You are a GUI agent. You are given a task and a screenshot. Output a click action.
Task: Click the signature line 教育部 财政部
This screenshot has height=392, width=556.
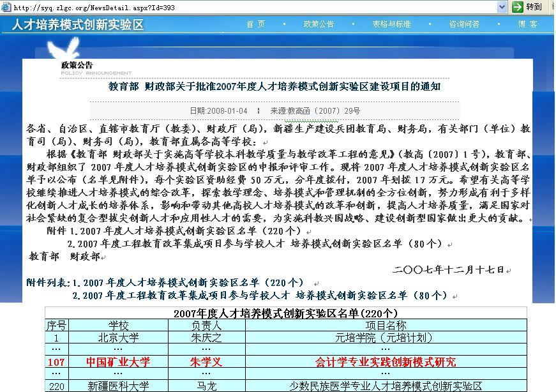click(64, 257)
